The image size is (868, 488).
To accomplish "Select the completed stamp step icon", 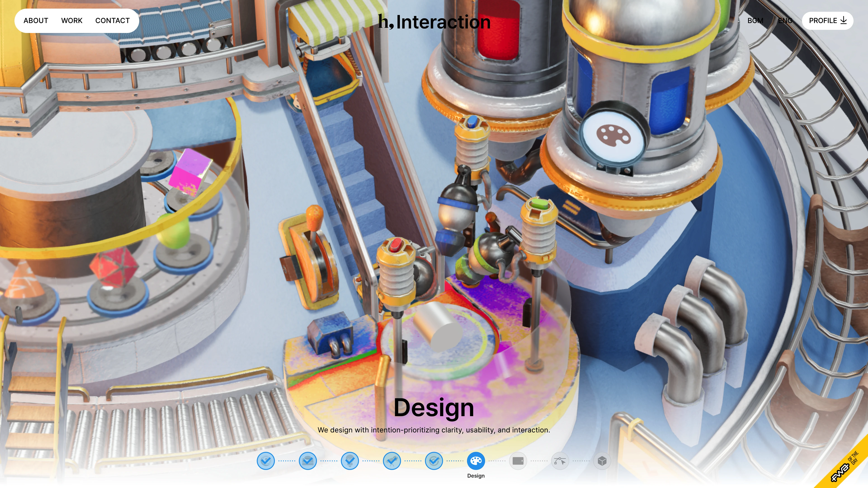I will click(308, 461).
